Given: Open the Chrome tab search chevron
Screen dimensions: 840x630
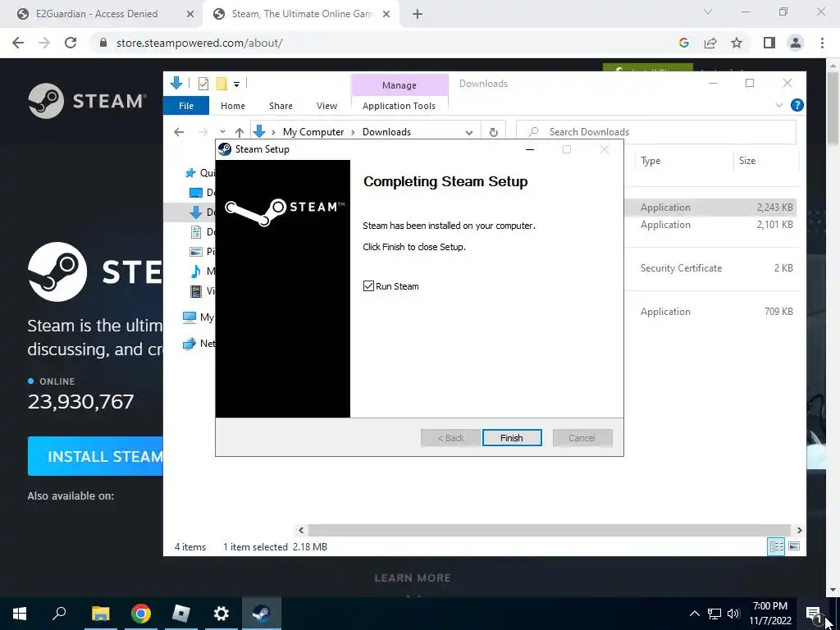Looking at the screenshot, I should pyautogui.click(x=708, y=11).
